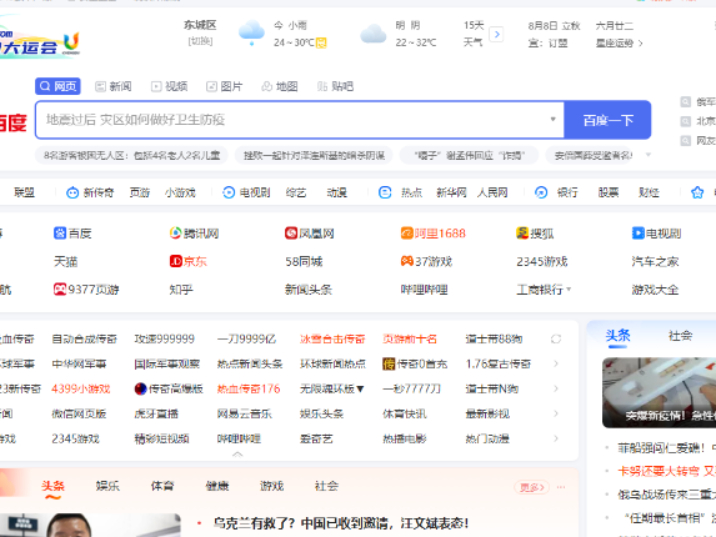Open the 游戏大全 link
The image size is (716, 537).
655,290
